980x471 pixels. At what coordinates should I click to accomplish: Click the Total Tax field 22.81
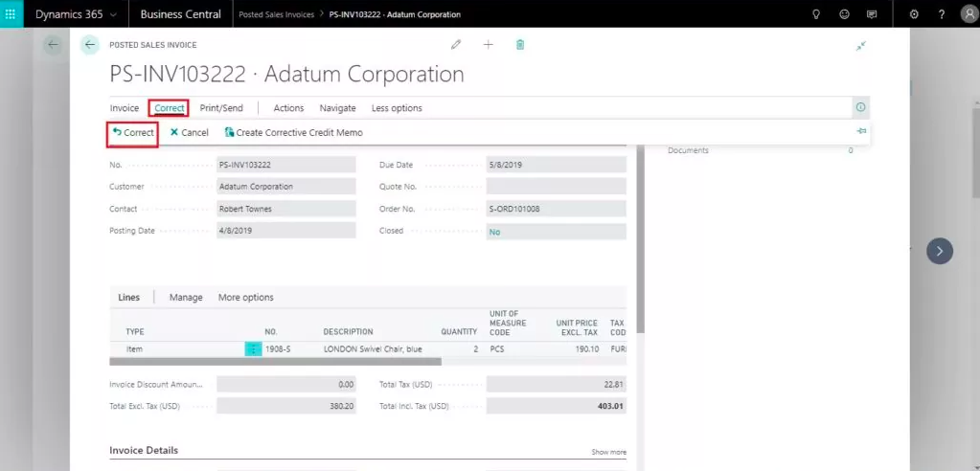coord(557,385)
